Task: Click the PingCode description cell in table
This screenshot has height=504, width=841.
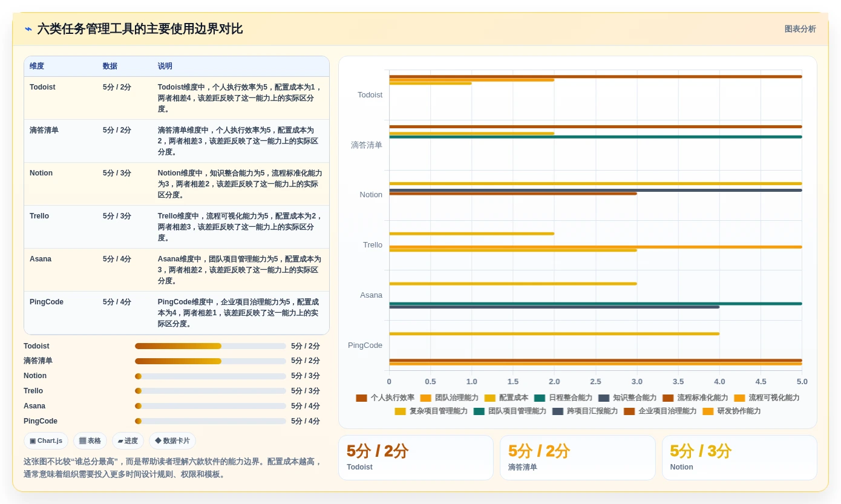Action: (240, 313)
